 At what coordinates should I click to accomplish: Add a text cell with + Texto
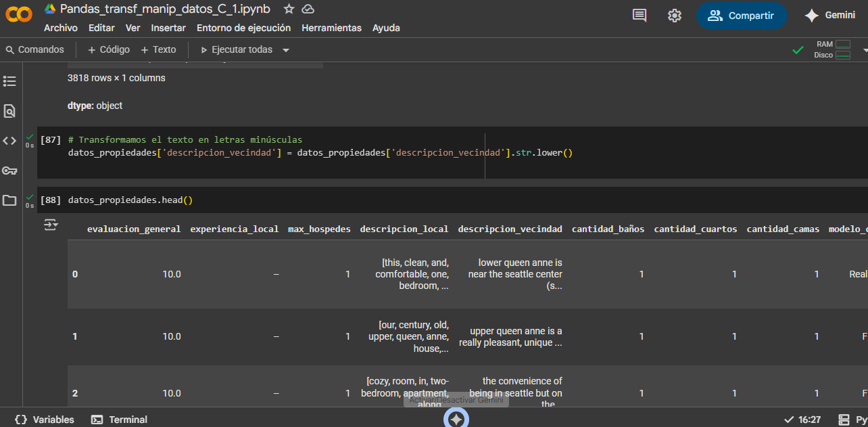[x=158, y=49]
